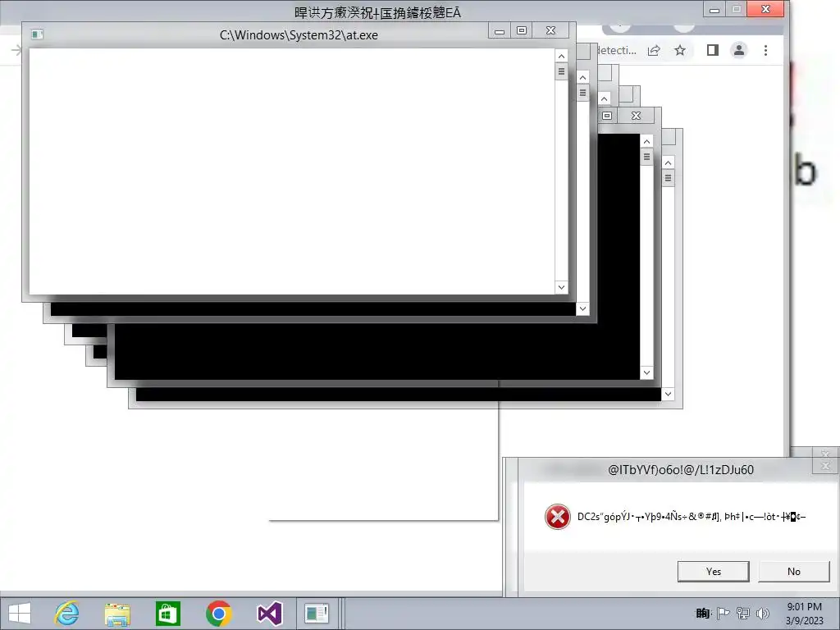Click the Chrome share page icon
Image resolution: width=840 pixels, height=630 pixels.
click(x=654, y=50)
